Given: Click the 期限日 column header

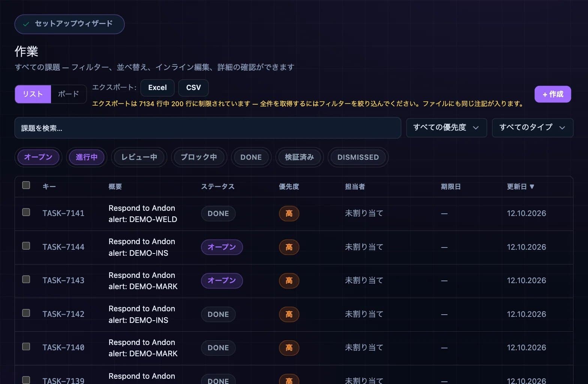Looking at the screenshot, I should 451,187.
